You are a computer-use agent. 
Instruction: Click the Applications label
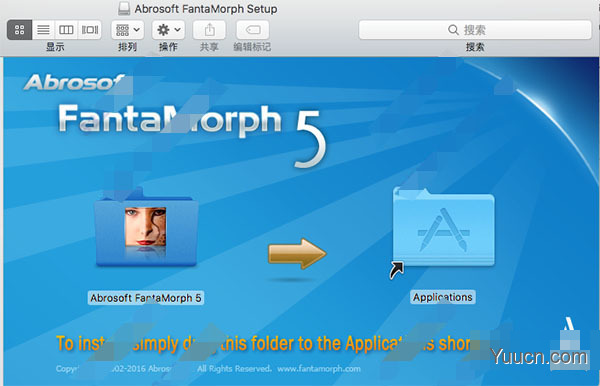pos(443,297)
